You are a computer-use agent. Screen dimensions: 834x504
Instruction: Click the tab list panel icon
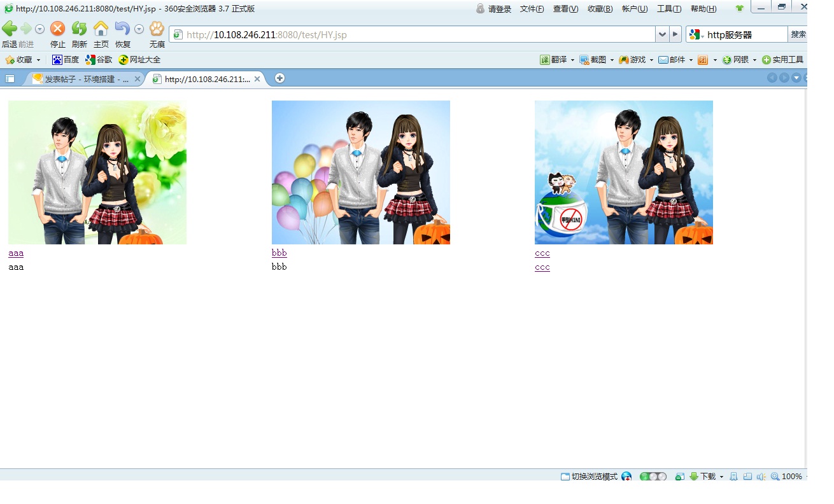10,79
